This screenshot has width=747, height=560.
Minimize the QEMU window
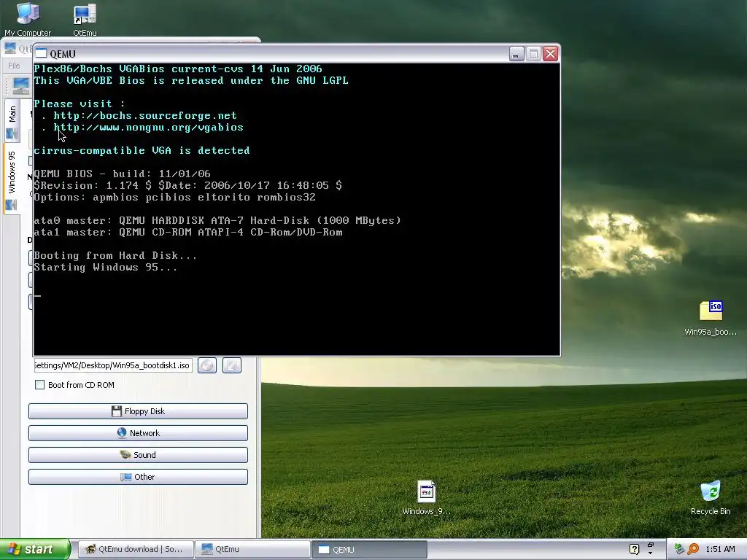(x=516, y=54)
